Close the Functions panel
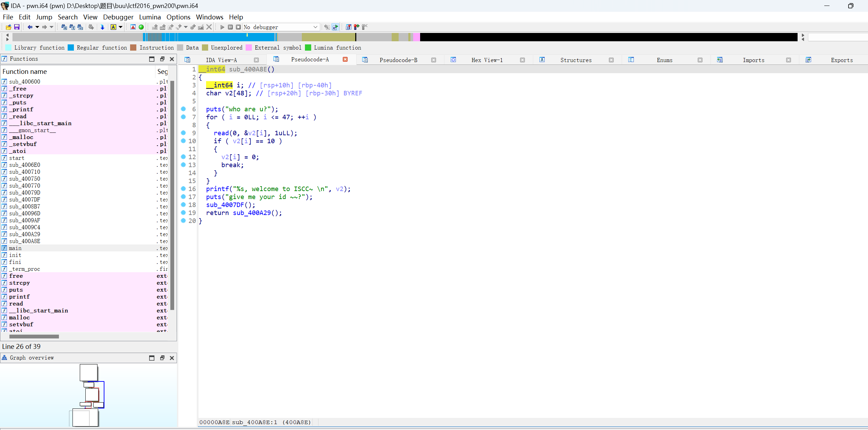The width and height of the screenshot is (868, 430). pyautogui.click(x=172, y=59)
